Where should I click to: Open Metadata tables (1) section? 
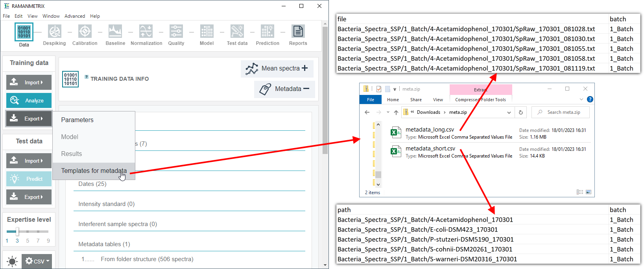189,244
